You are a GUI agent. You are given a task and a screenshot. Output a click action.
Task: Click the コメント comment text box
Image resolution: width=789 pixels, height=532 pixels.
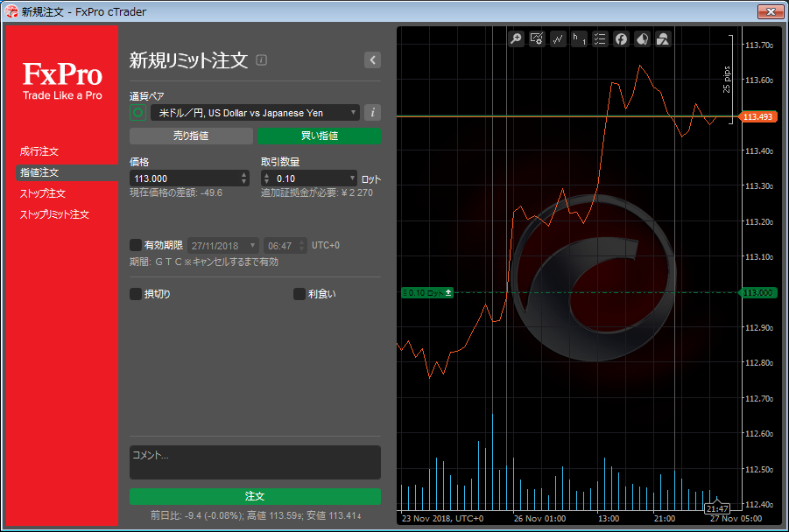255,462
